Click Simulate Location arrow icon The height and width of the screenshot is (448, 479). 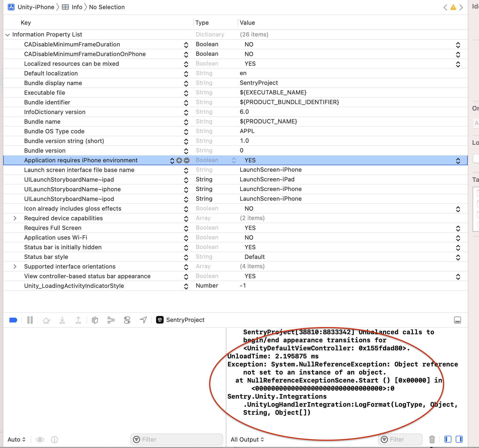pos(143,320)
